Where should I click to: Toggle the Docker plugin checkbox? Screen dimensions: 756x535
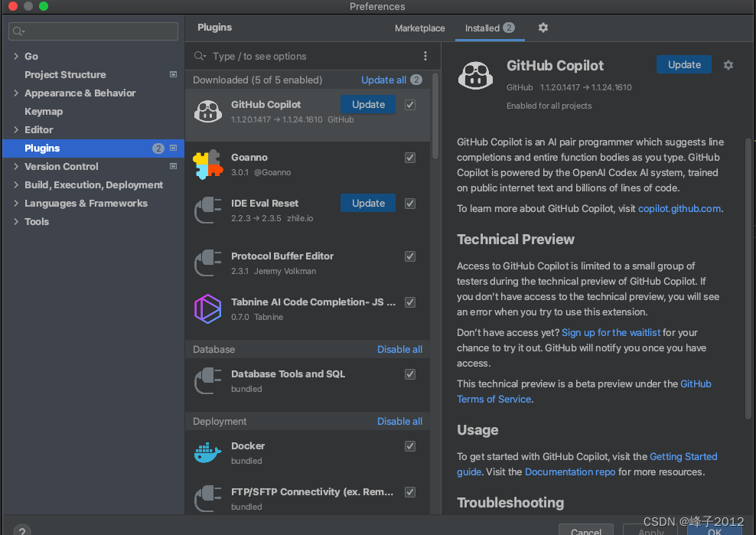click(x=410, y=446)
